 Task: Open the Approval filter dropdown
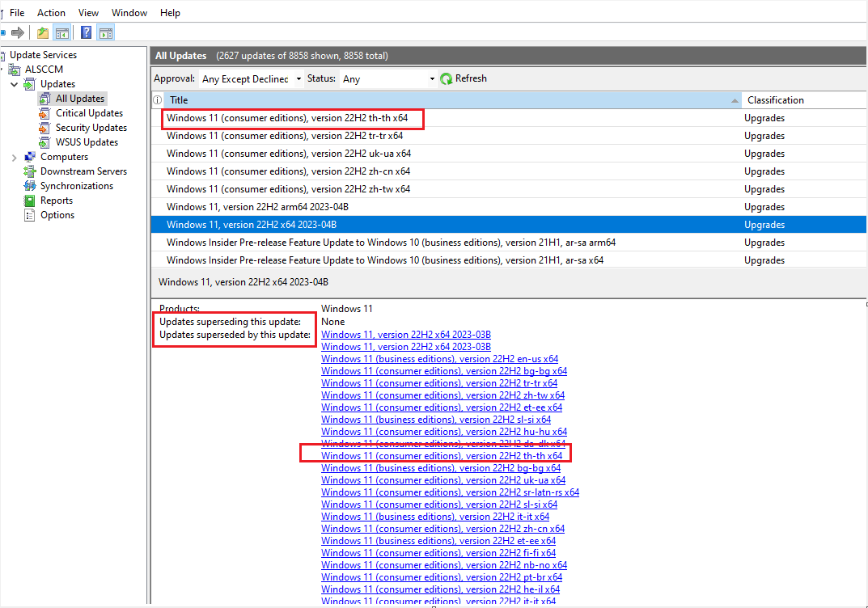299,78
